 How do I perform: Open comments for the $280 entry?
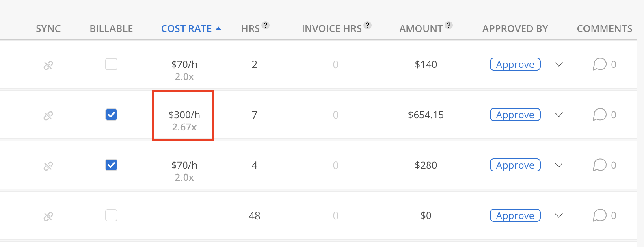pyautogui.click(x=600, y=165)
